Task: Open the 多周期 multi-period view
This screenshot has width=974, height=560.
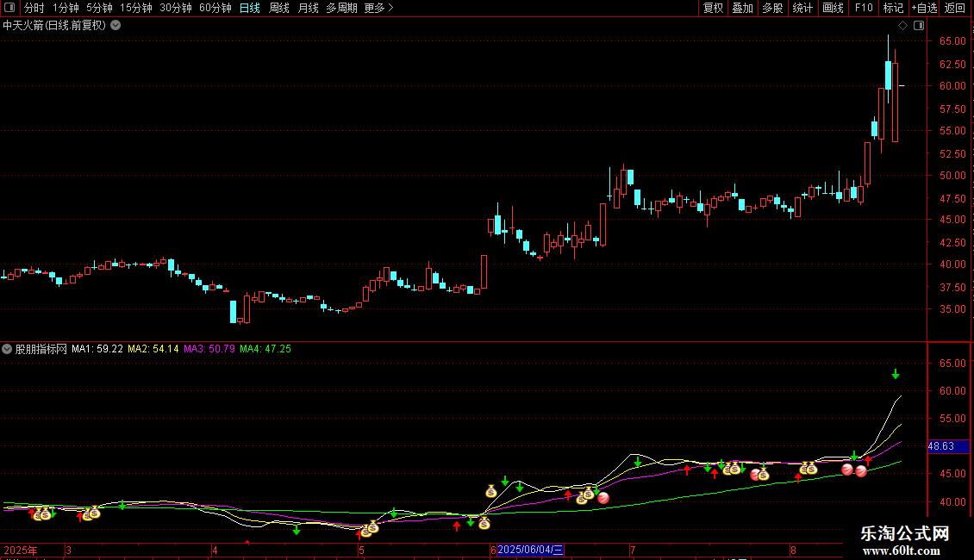Action: pyautogui.click(x=341, y=8)
